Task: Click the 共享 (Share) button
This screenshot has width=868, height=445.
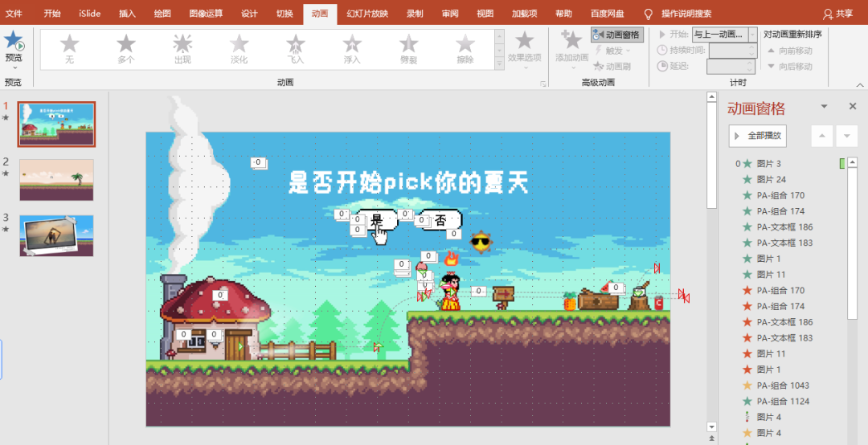Action: tap(837, 14)
